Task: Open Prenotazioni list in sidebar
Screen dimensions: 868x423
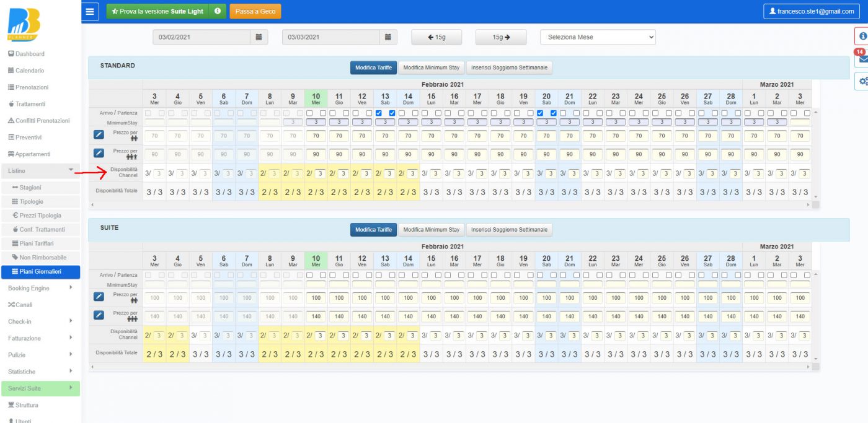Action: click(28, 87)
